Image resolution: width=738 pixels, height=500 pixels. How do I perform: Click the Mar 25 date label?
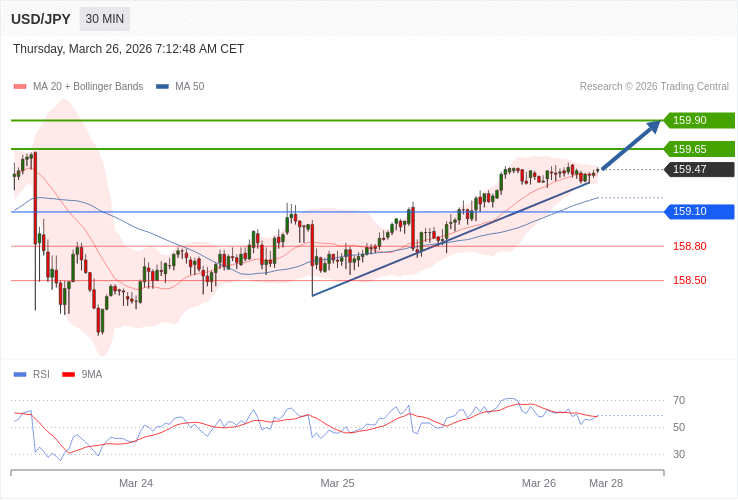pyautogui.click(x=337, y=483)
